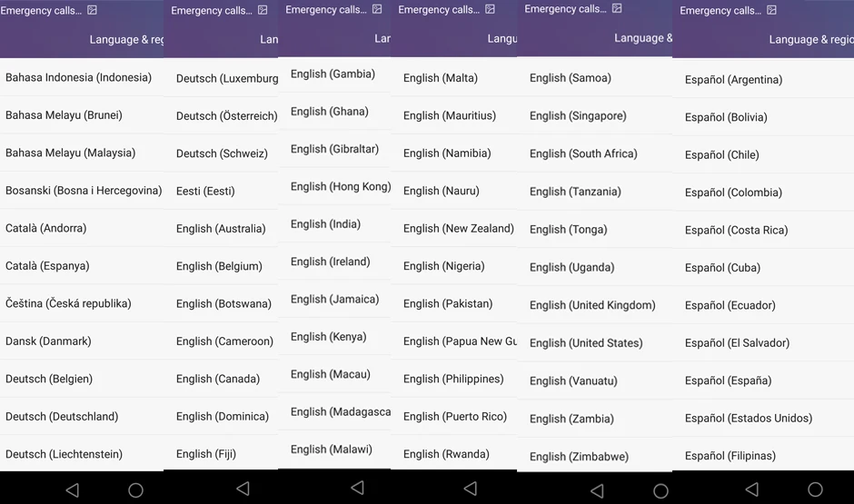The height and width of the screenshot is (504, 854).
Task: Pick Bosanski (Bosna i Hercegovina)
Action: (82, 191)
